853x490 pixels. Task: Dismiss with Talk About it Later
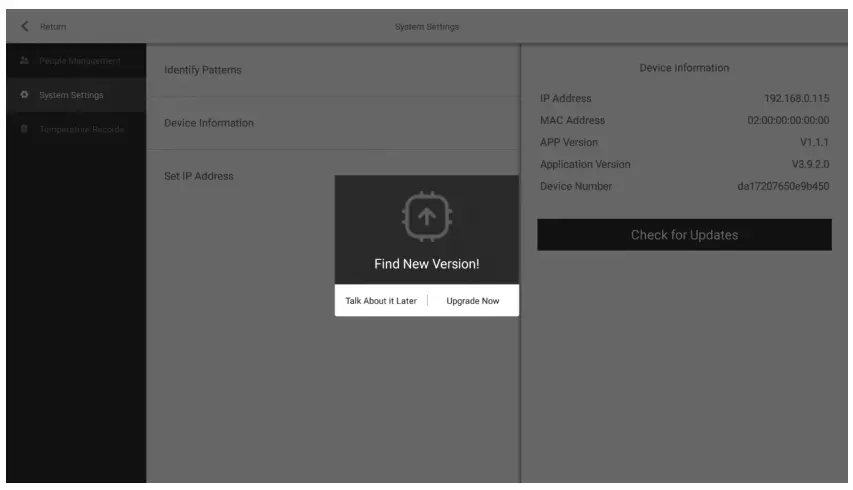(381, 300)
